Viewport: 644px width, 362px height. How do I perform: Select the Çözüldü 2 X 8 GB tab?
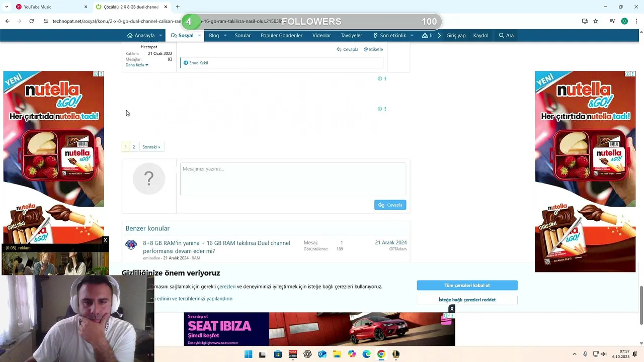(131, 7)
